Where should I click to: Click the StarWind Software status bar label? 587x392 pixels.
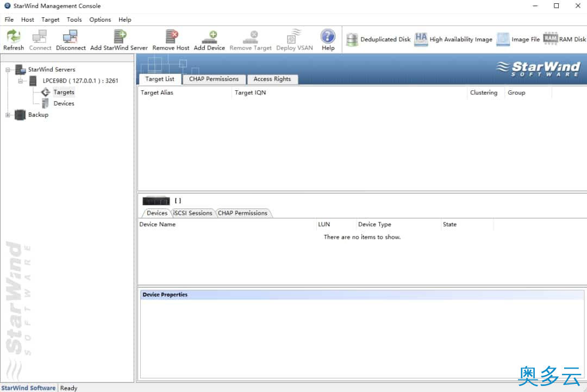(28, 388)
